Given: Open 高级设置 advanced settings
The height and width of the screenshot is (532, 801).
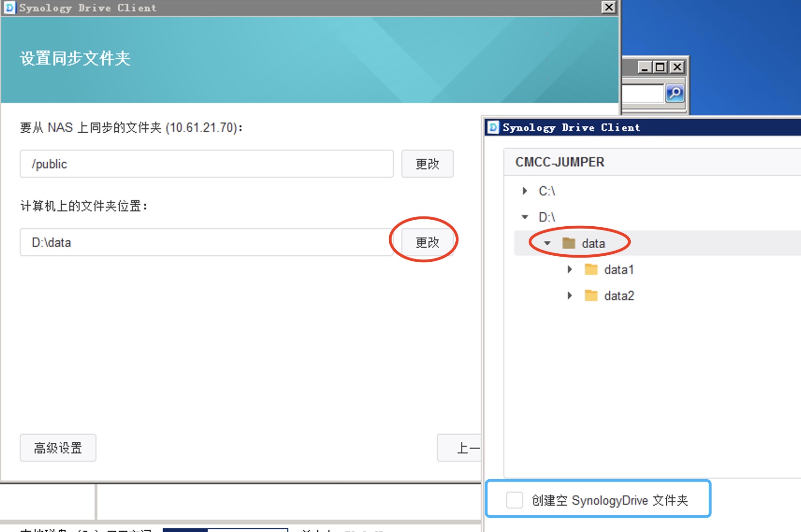Looking at the screenshot, I should point(58,448).
